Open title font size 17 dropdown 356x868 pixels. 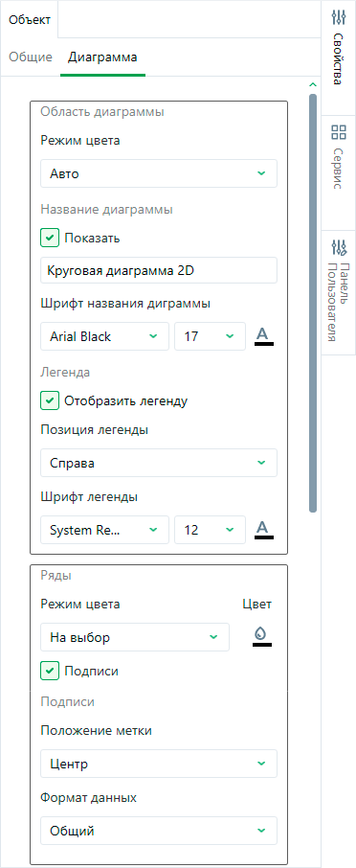click(x=211, y=336)
